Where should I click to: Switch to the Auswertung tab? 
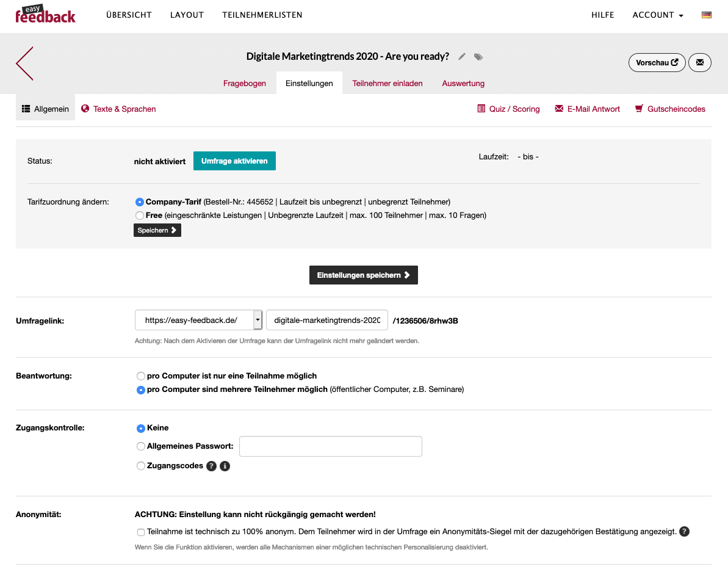pos(463,83)
